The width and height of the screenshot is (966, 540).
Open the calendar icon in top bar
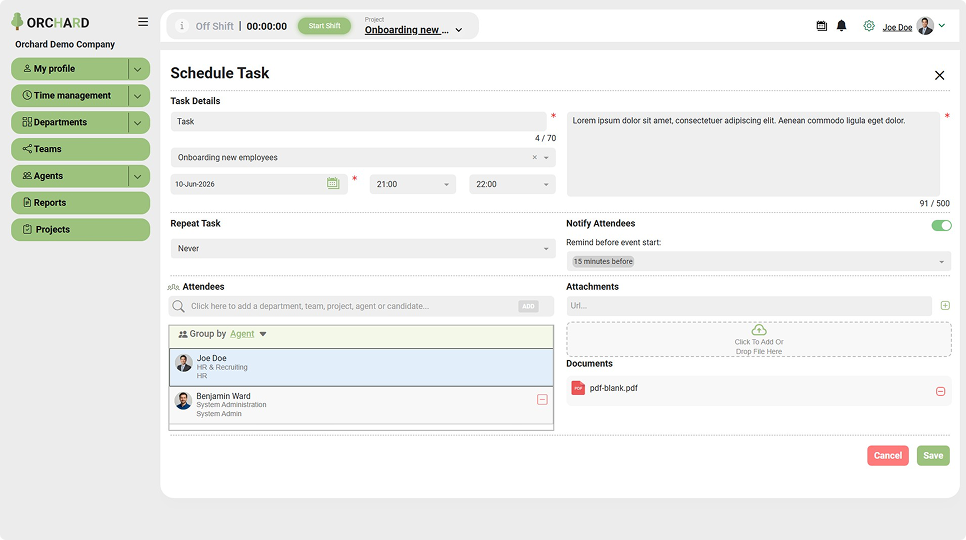[x=821, y=26]
